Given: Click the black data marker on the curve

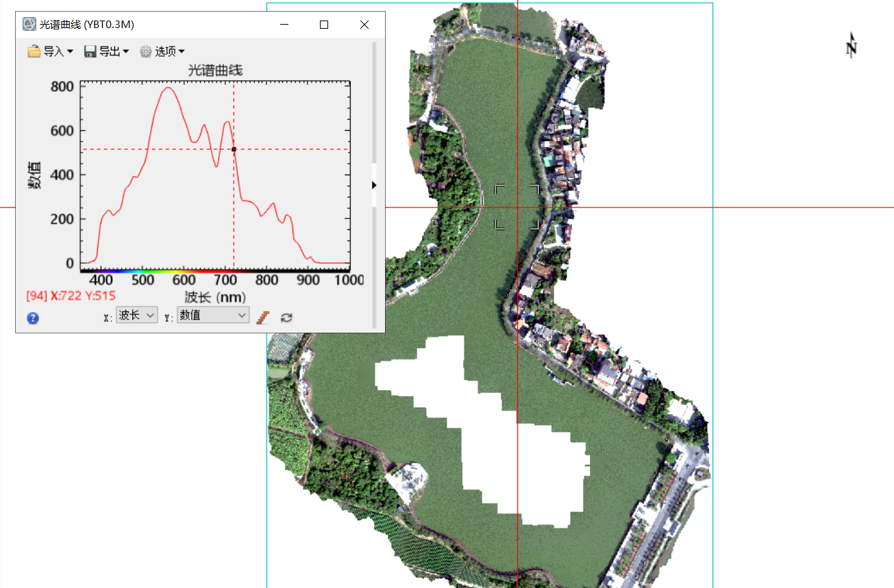Looking at the screenshot, I should (234, 149).
